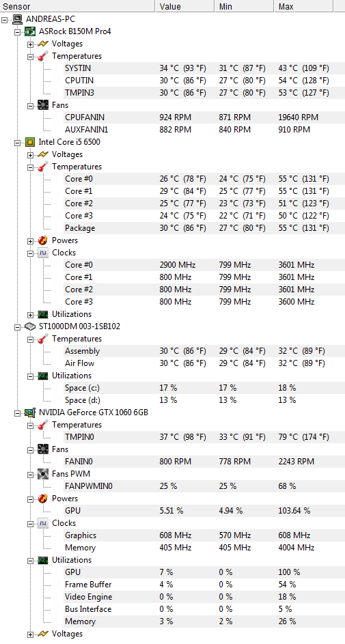Screen dimensions: 345x644
Task: Collapse the ANDREAS-PC root node
Action: point(4,19)
